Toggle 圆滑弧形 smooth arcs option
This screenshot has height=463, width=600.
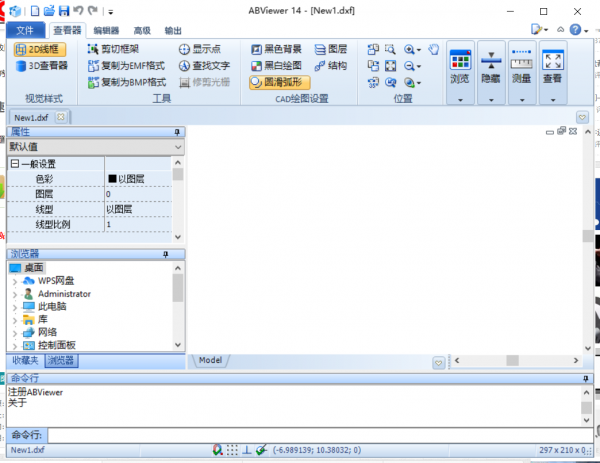pos(279,82)
